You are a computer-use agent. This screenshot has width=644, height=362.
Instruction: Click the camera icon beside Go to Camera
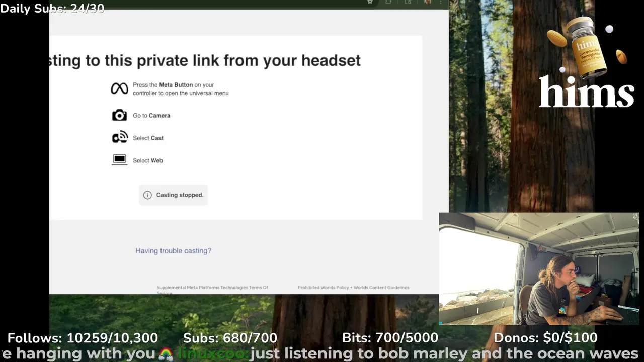(x=119, y=115)
